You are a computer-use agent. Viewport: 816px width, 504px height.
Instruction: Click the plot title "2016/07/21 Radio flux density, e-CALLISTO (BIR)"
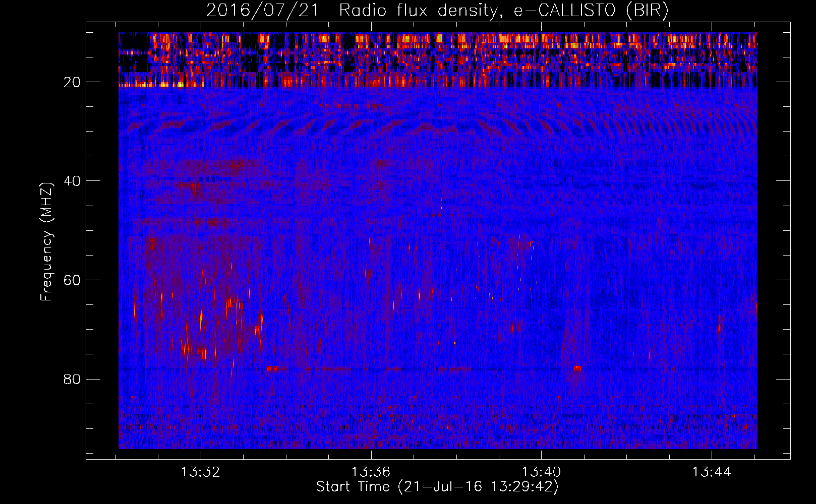(437, 11)
